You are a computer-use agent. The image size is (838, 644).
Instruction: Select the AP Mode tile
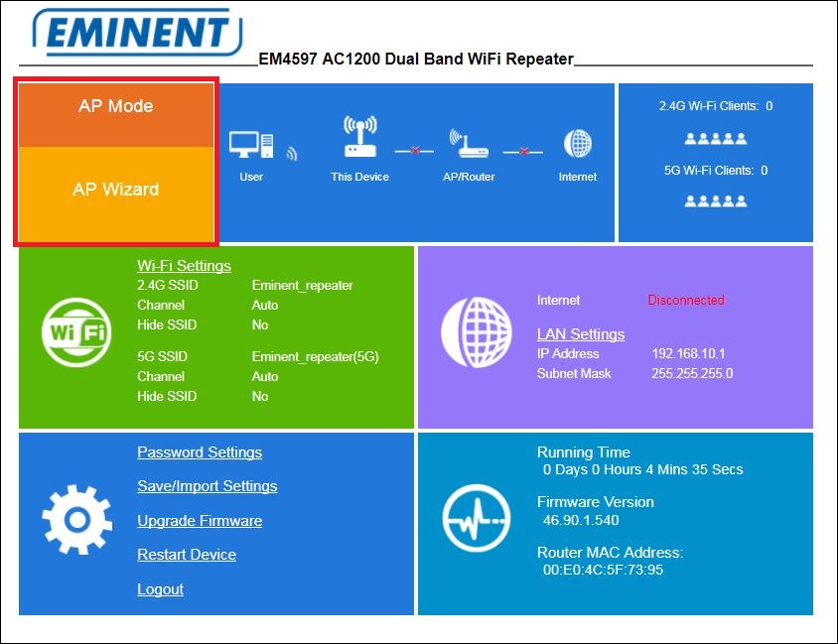[x=116, y=114]
